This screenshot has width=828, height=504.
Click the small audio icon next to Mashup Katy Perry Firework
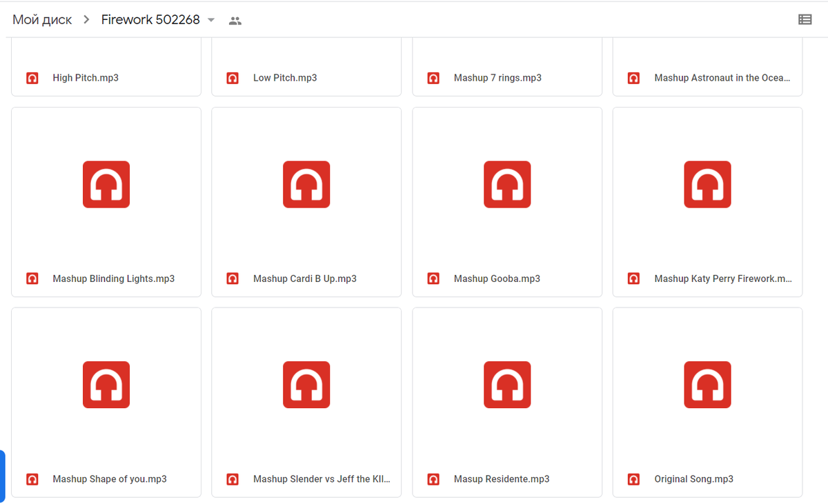click(x=633, y=279)
